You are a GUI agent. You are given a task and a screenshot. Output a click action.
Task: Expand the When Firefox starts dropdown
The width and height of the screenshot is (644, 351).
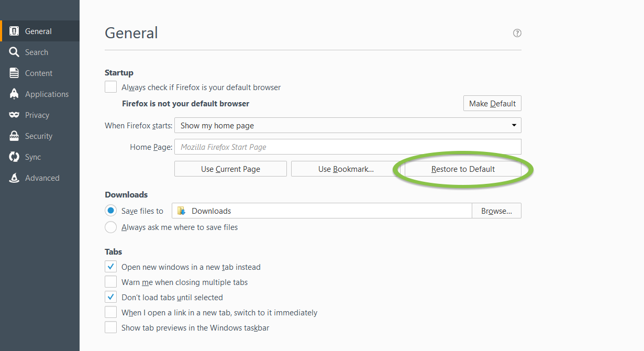348,126
